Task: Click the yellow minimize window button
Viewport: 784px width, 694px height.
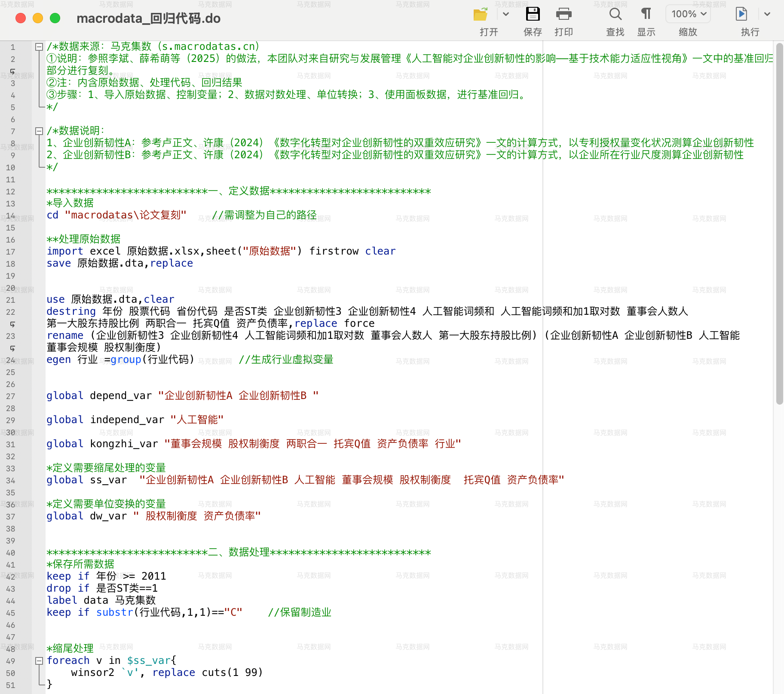Action: (x=38, y=18)
